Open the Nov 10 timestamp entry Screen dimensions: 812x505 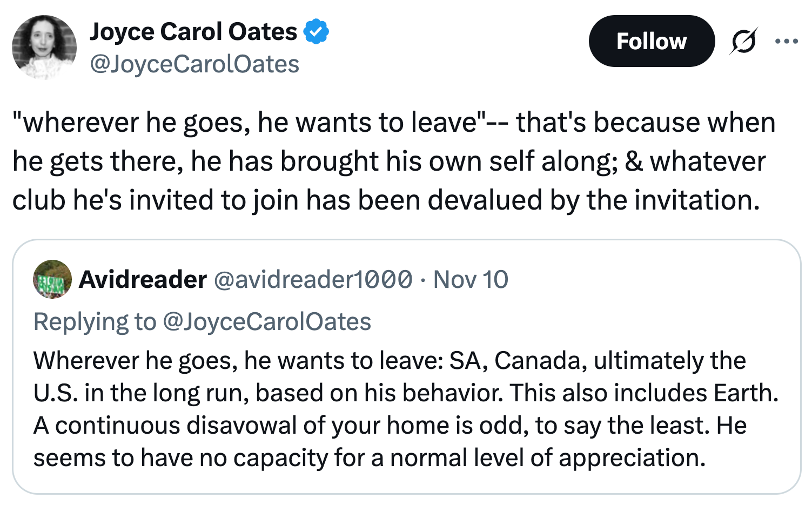471,279
